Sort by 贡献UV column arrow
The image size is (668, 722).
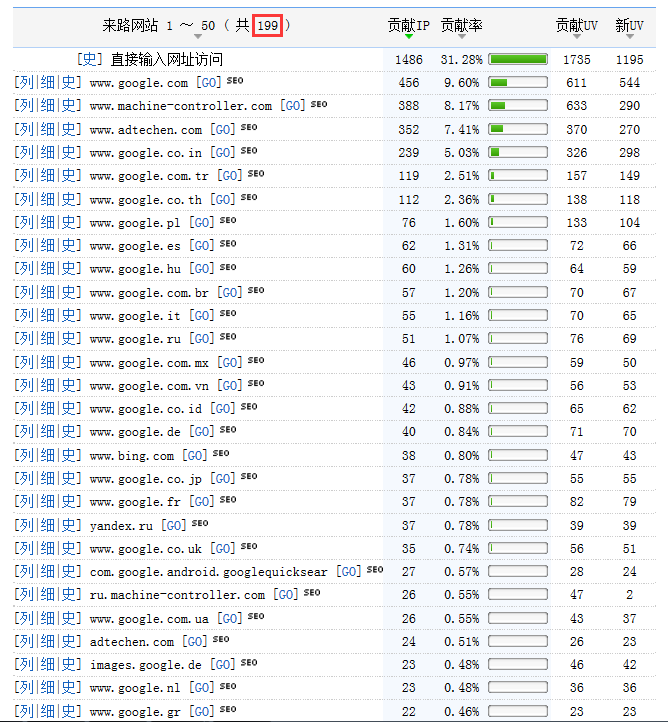(x=577, y=36)
